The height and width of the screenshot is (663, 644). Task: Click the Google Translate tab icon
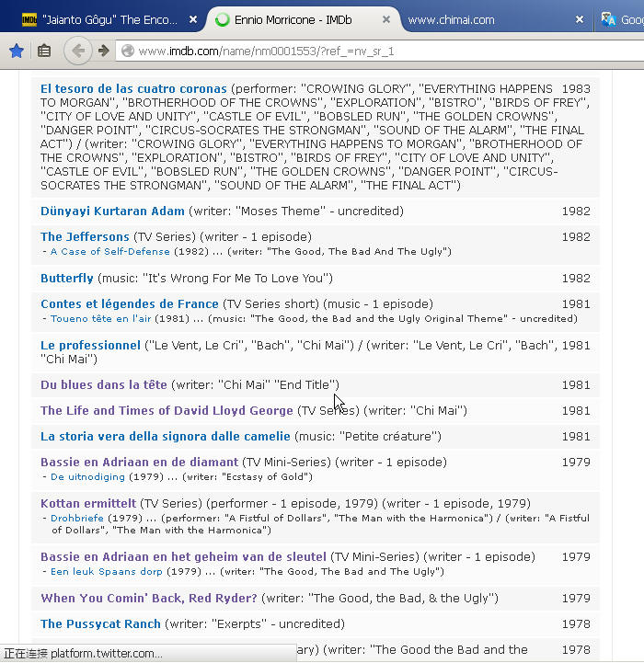608,19
